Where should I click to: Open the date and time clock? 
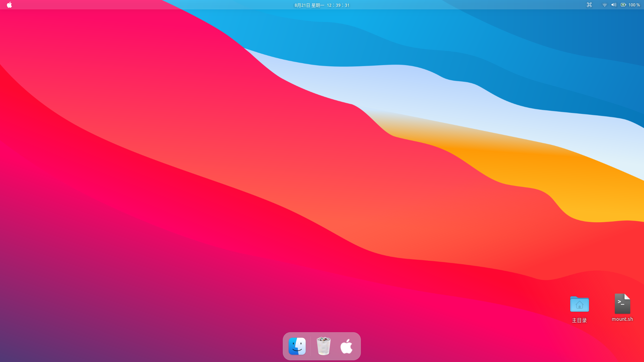coord(322,5)
